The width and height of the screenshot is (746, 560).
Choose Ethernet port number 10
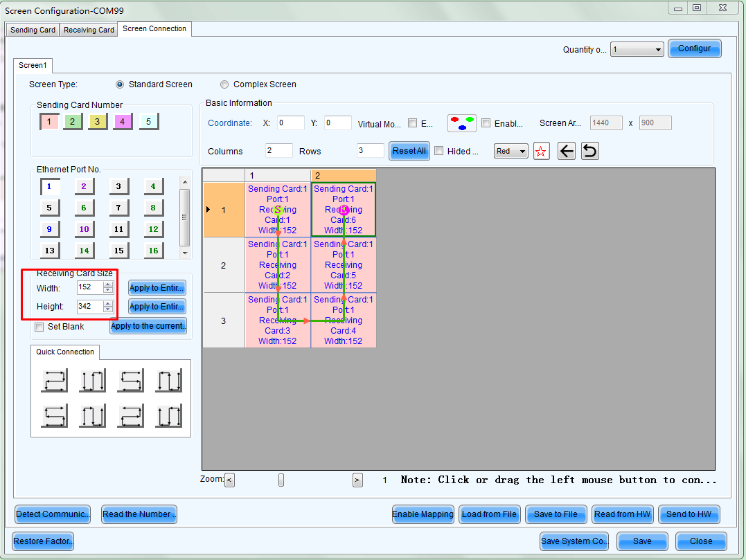[x=84, y=229]
